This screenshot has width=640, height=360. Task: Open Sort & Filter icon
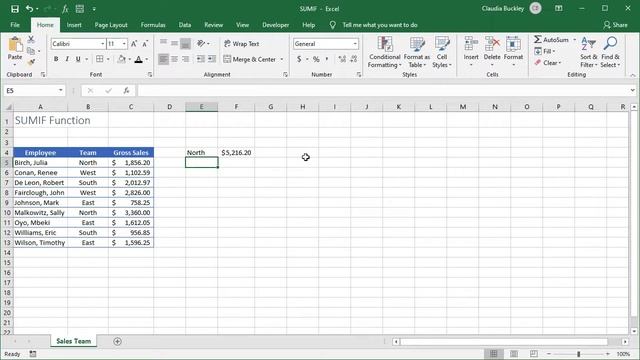coord(589,44)
